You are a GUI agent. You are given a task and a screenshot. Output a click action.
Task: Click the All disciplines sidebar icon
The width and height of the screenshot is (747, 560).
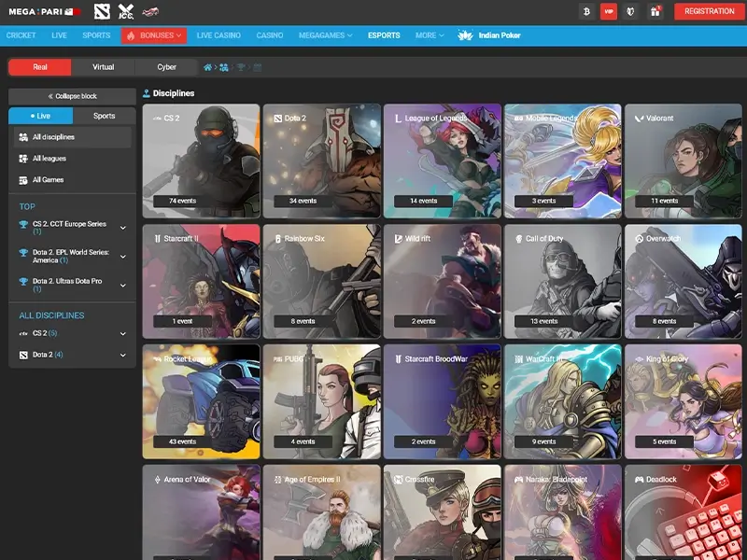point(22,137)
